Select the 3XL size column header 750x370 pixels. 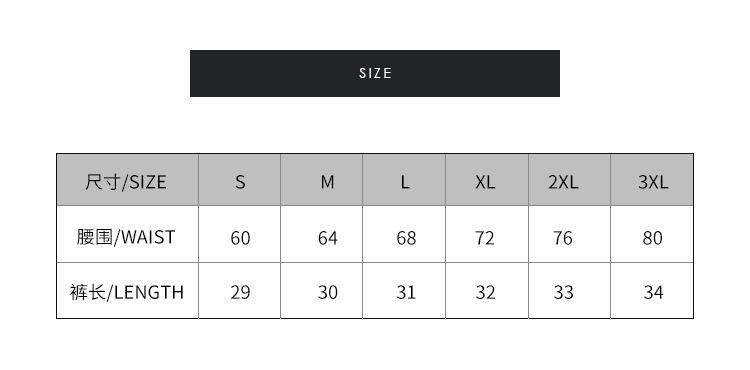pos(652,180)
